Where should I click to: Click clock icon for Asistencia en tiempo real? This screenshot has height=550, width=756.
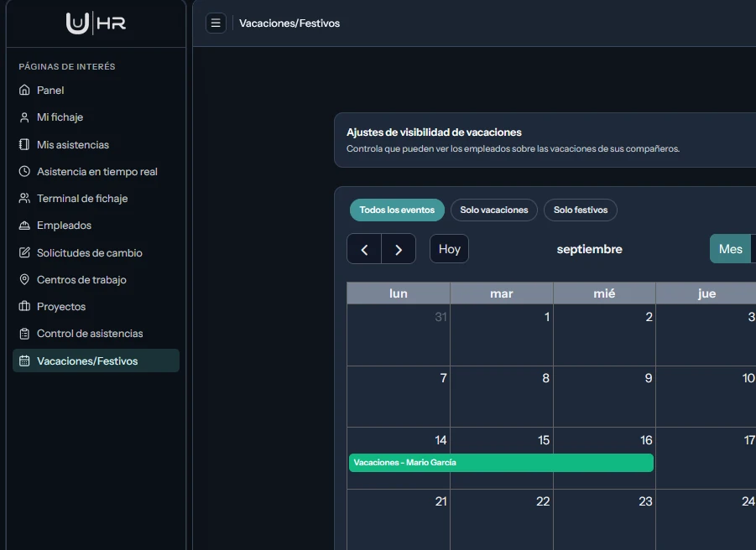tap(24, 171)
